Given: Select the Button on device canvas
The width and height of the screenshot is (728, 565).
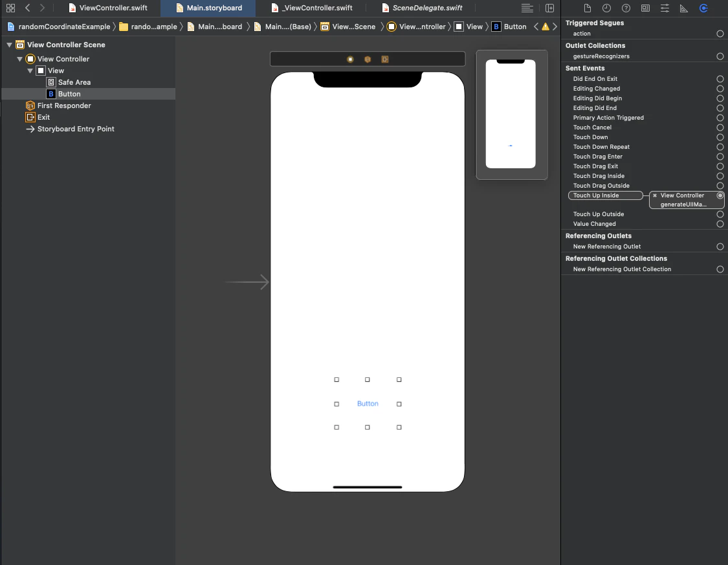Looking at the screenshot, I should (x=368, y=404).
